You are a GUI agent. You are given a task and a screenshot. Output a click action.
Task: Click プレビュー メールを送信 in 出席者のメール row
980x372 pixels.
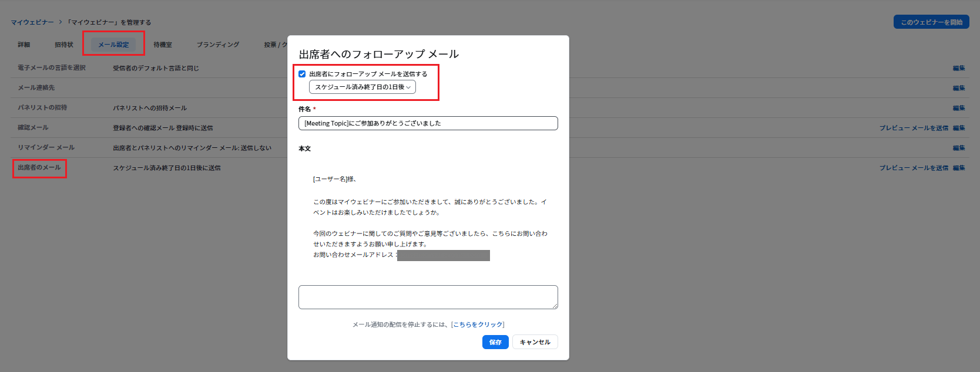coord(914,168)
